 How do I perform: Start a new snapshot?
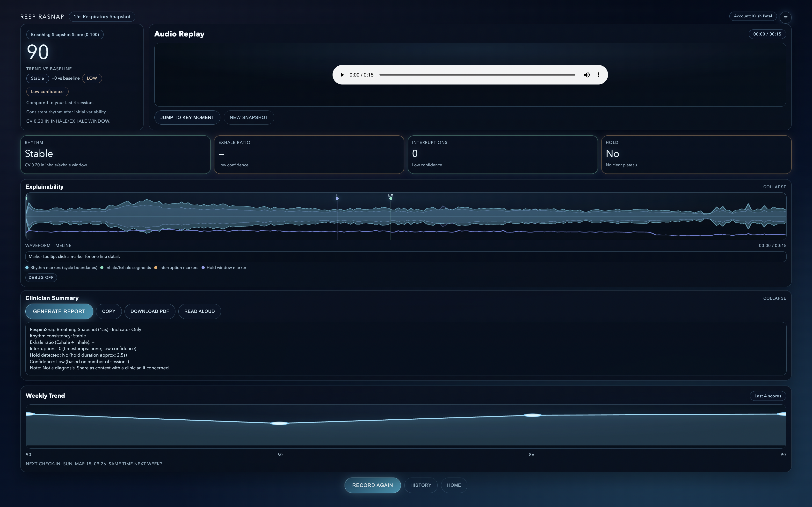pos(249,117)
